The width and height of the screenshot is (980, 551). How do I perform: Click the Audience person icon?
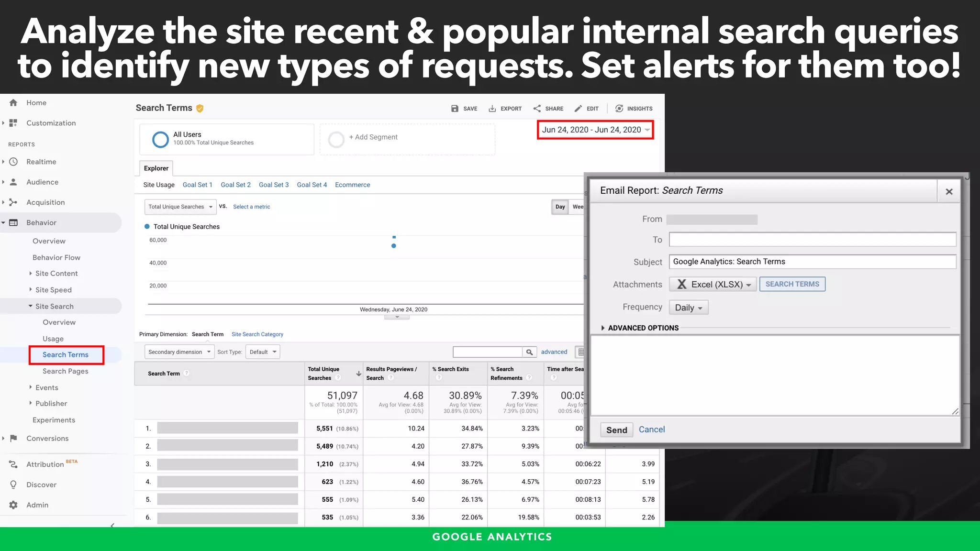point(13,182)
